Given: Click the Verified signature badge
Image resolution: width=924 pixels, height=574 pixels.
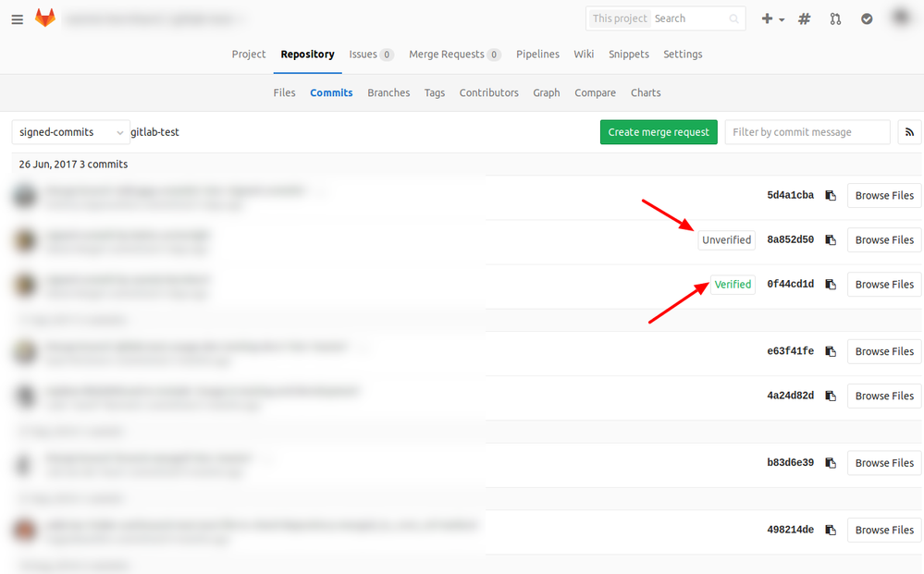Looking at the screenshot, I should (733, 285).
